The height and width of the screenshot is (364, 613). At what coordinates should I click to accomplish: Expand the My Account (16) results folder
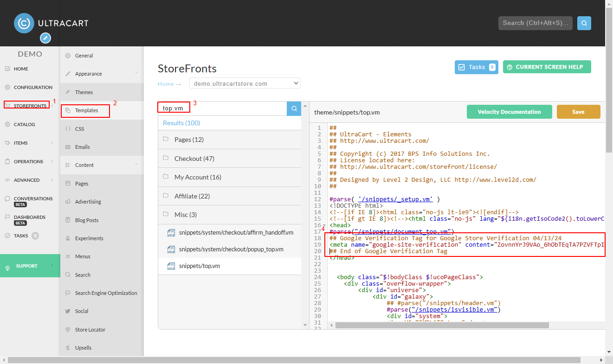coord(229,177)
